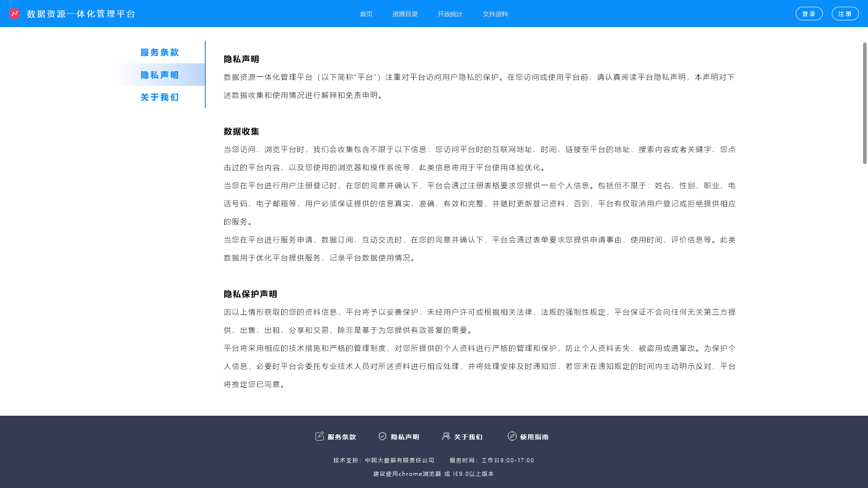868x488 pixels.
Task: Click the compass icon beside footer 使用指南
Action: (512, 436)
